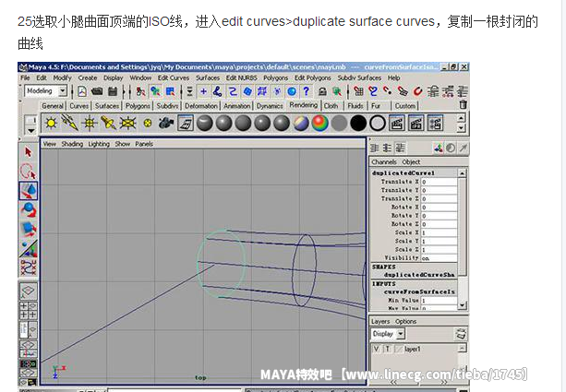This screenshot has height=392, width=566.
Task: Click the curve tool icon in toolbox
Action: pos(28,267)
